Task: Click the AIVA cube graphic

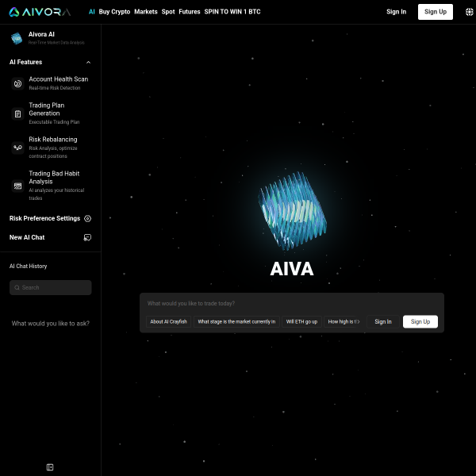Action: click(292, 211)
